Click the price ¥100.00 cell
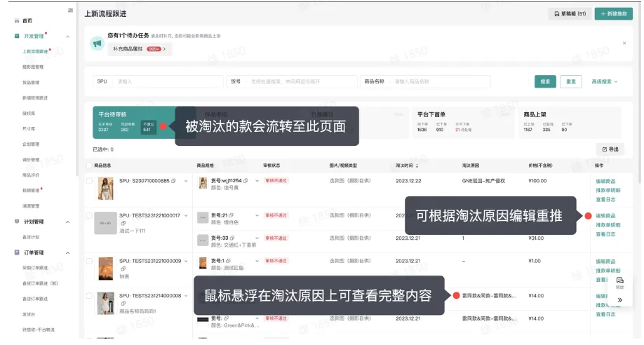 [x=537, y=181]
